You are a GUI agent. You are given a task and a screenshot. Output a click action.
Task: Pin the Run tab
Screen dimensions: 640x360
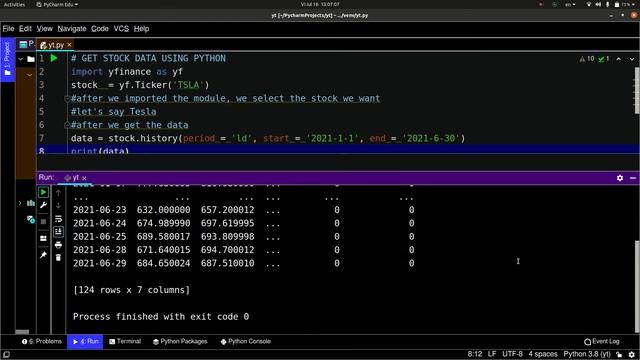point(43,255)
